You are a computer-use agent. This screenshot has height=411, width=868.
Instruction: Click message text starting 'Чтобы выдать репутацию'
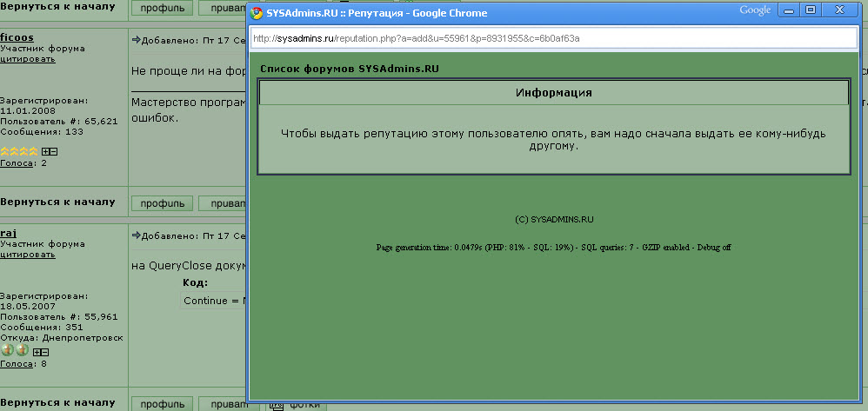553,141
